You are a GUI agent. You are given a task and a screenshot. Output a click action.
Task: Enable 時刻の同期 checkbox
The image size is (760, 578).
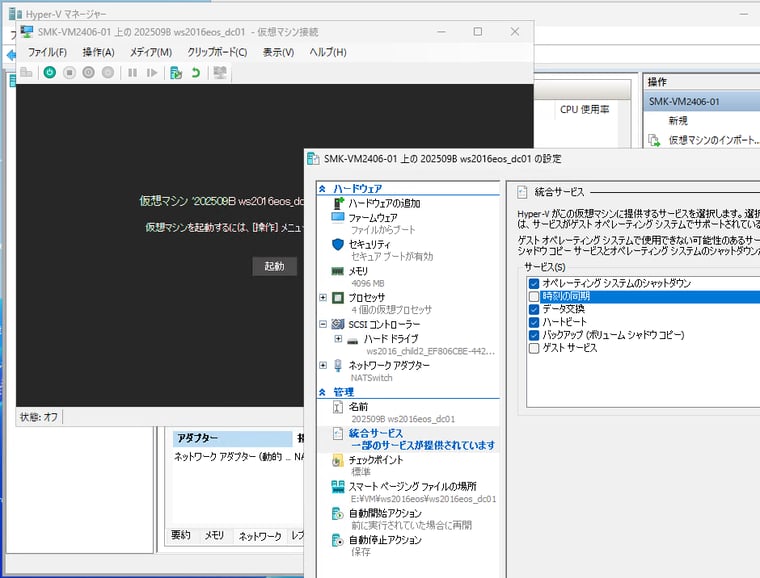(x=534, y=297)
